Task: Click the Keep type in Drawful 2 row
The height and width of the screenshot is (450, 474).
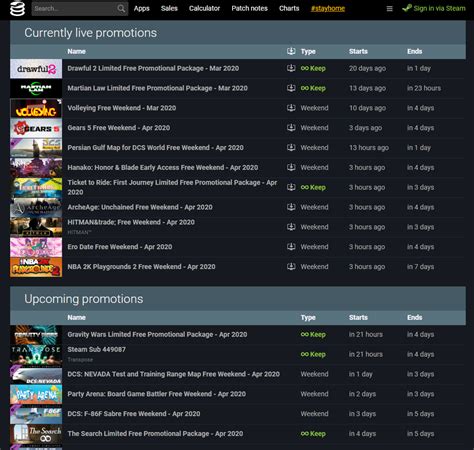Action: pos(313,68)
